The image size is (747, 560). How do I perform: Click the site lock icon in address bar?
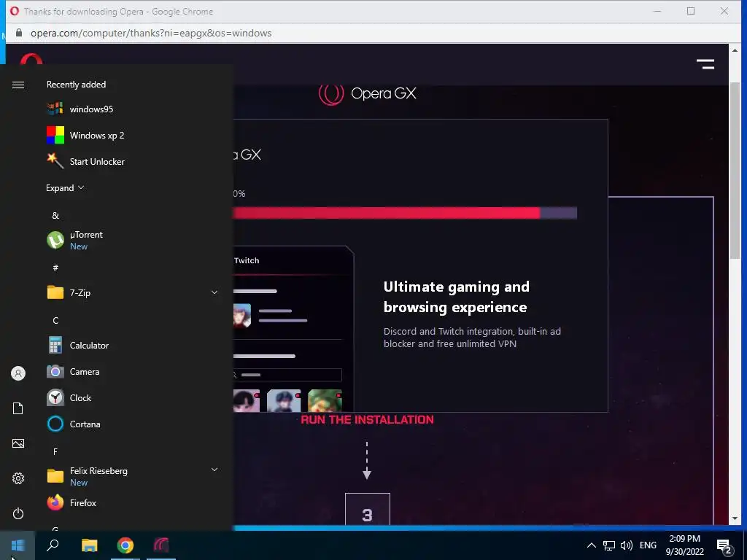pyautogui.click(x=19, y=33)
